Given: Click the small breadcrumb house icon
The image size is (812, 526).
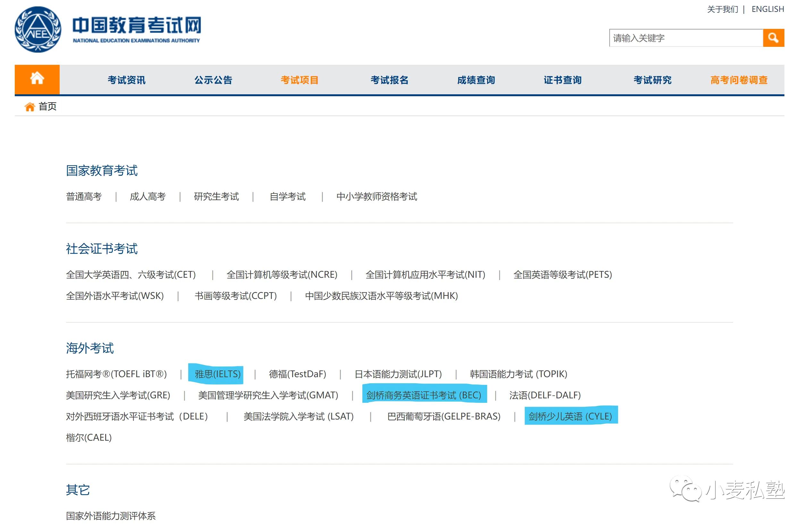Looking at the screenshot, I should 30,107.
